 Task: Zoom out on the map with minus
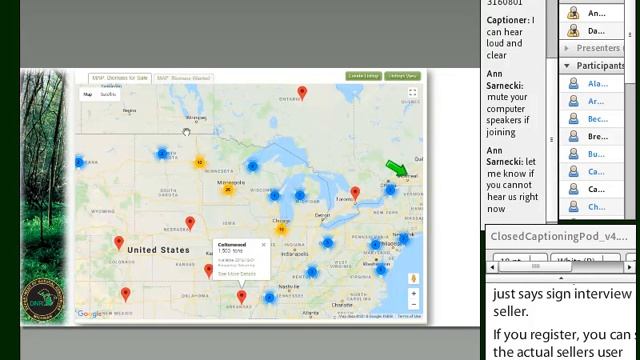pos(413,304)
